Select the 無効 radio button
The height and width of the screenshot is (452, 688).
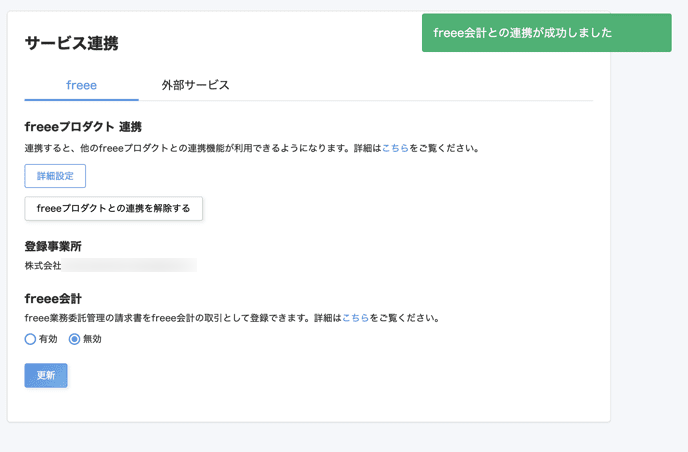[74, 339]
